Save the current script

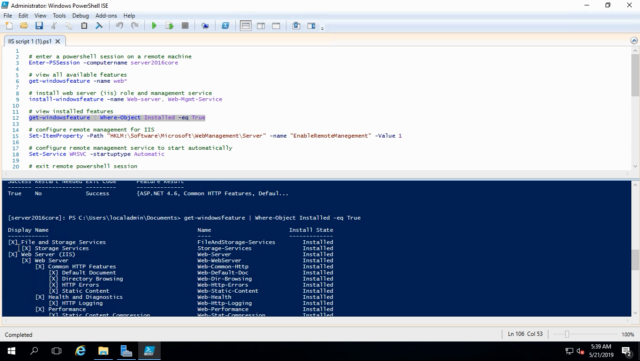pos(39,26)
